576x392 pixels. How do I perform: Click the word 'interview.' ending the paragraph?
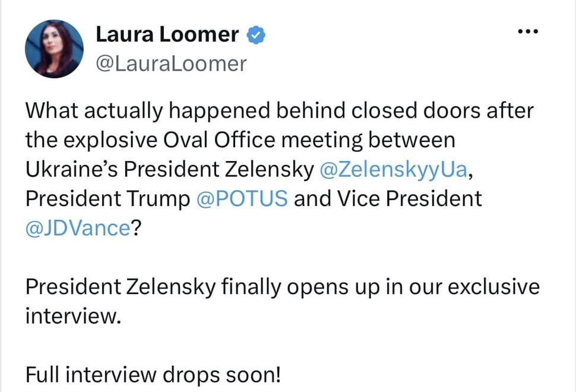(73, 317)
